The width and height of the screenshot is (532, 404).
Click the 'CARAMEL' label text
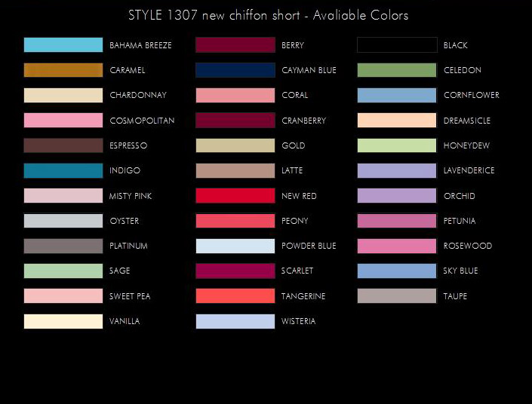pyautogui.click(x=128, y=70)
